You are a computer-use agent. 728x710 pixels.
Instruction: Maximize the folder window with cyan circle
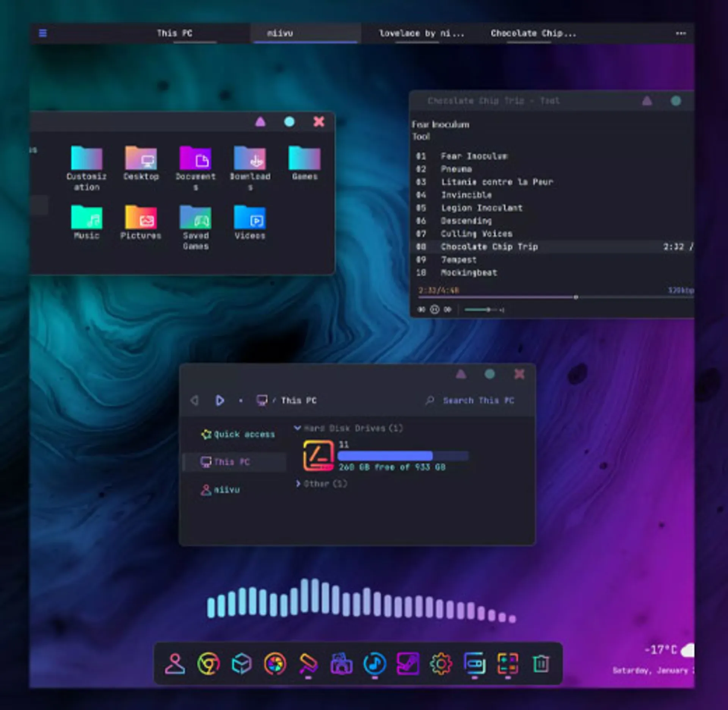click(289, 122)
